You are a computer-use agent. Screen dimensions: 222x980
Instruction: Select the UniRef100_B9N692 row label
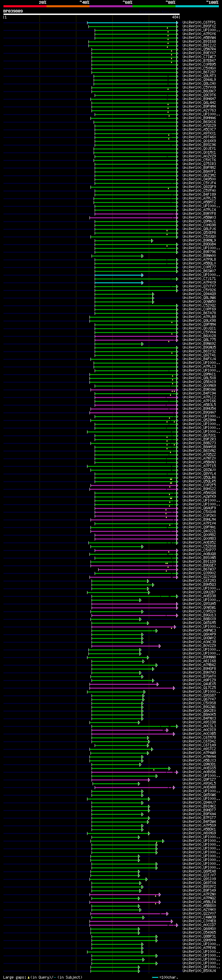pos(199,343)
